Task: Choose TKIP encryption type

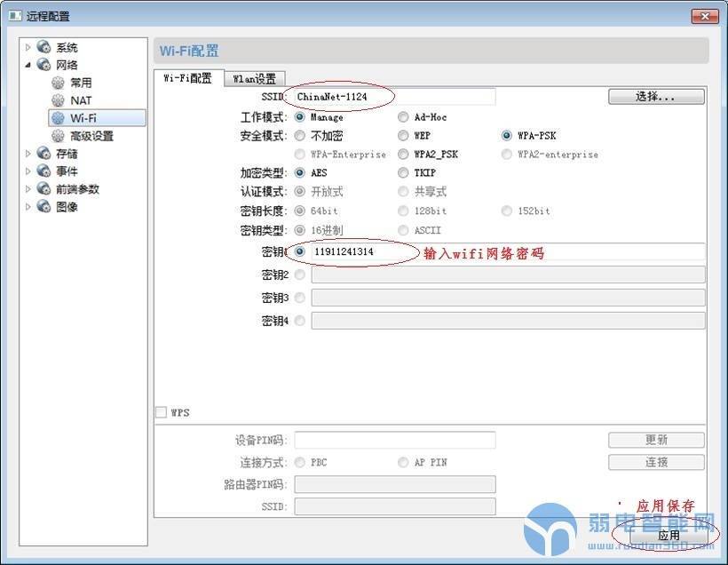Action: (x=403, y=173)
